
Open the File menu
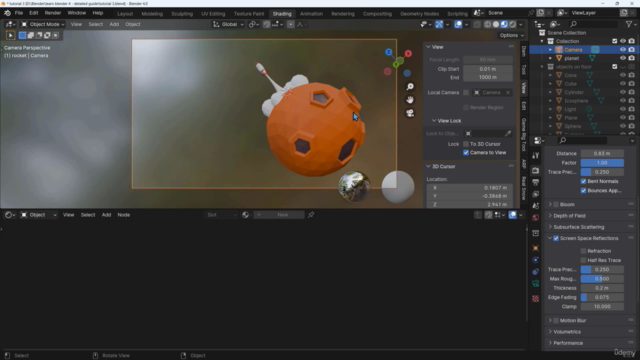19,13
